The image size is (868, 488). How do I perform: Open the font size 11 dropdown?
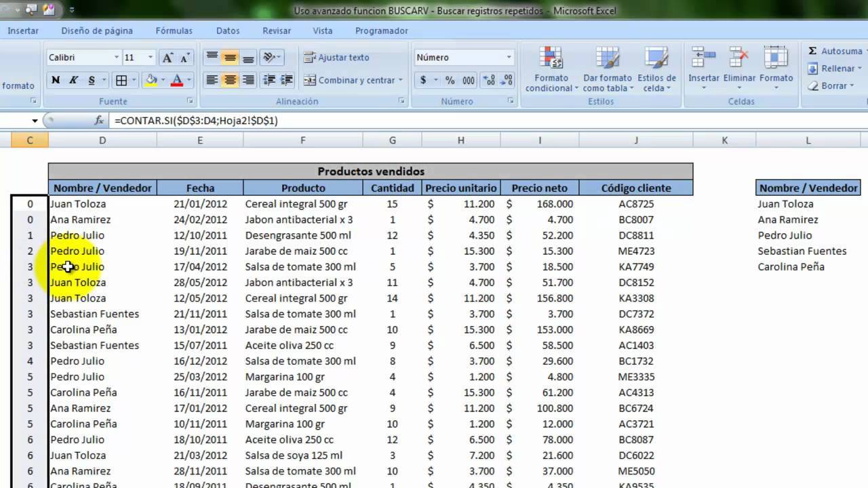(149, 58)
